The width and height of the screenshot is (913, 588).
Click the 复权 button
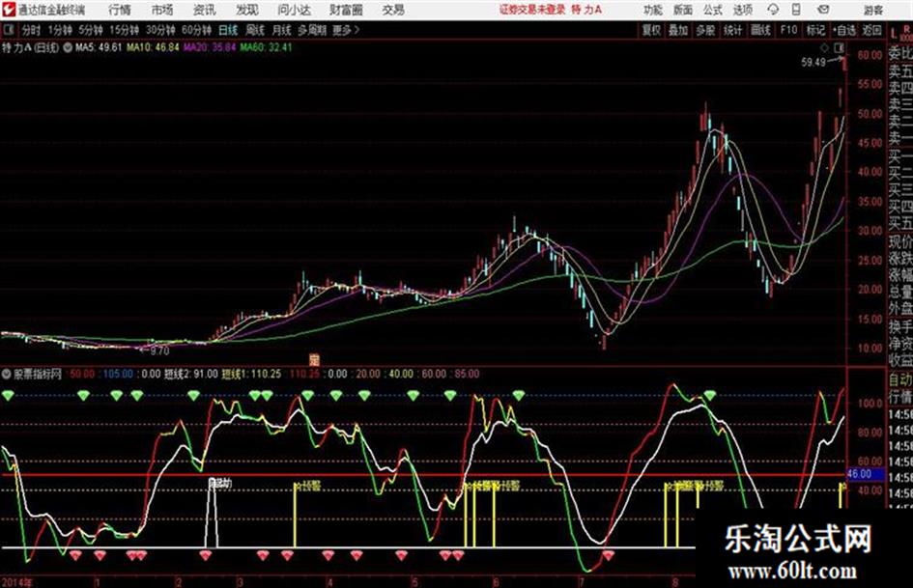[x=651, y=30]
